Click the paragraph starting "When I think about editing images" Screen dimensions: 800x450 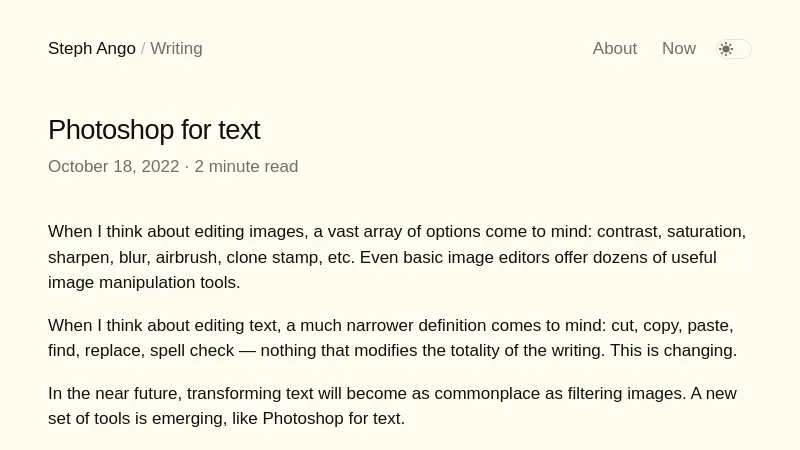[397, 257]
